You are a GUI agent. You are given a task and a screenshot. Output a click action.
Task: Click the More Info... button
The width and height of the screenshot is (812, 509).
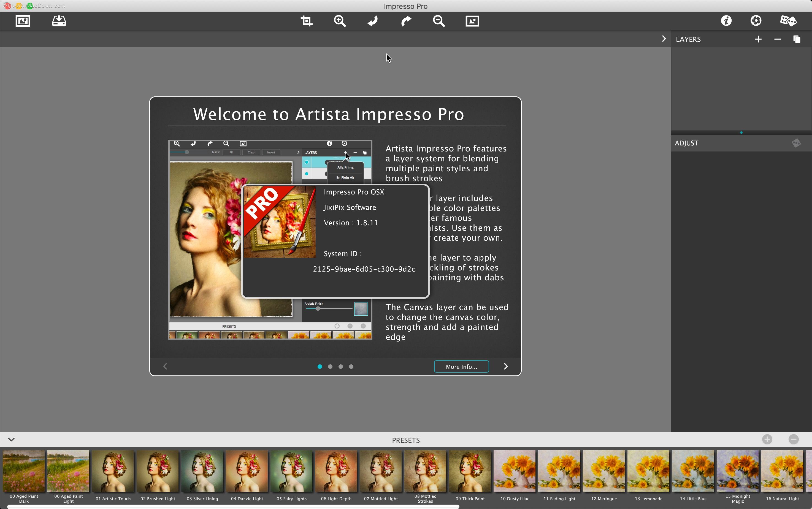(x=462, y=367)
